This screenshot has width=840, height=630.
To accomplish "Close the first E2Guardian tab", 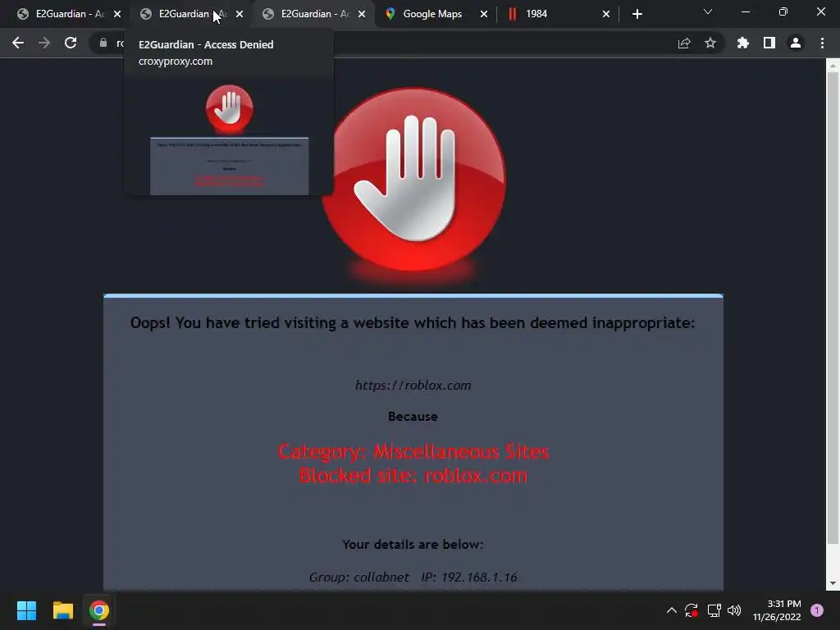I will [117, 14].
